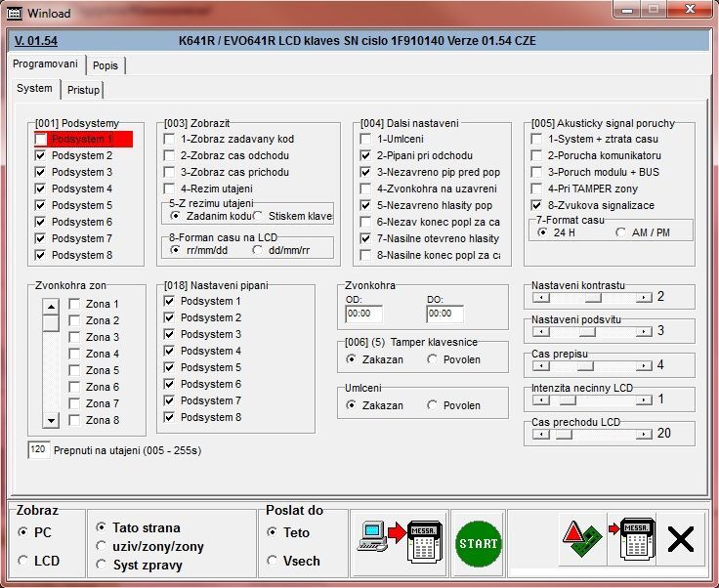Click the V. 01.54 version link
The width and height of the screenshot is (719, 588).
(36, 41)
